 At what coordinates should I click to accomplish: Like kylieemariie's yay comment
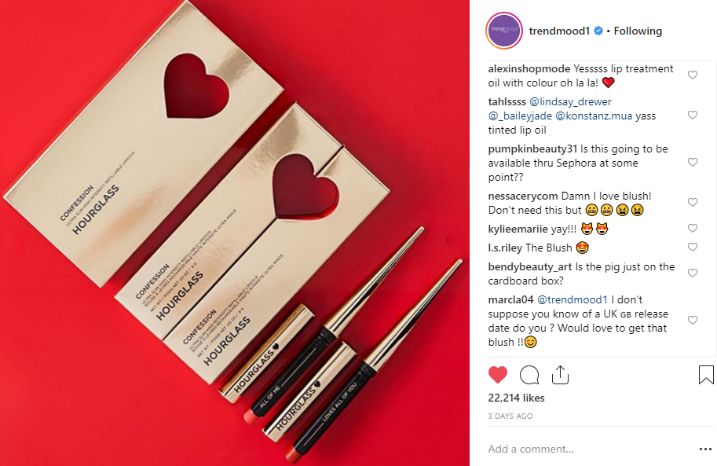(x=693, y=228)
